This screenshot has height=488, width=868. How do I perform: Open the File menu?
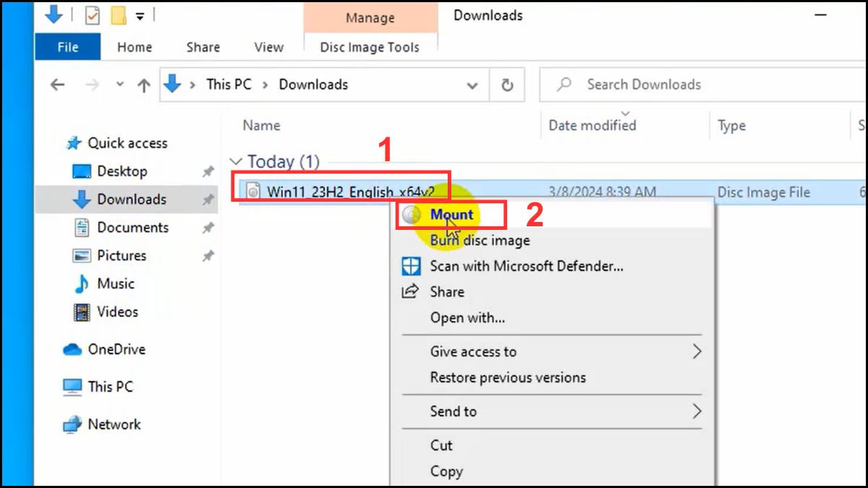pos(67,47)
